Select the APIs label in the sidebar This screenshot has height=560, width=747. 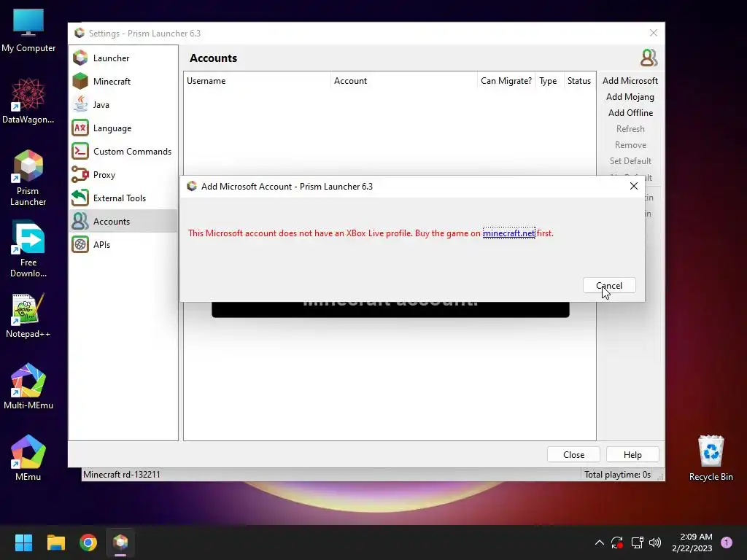(102, 245)
